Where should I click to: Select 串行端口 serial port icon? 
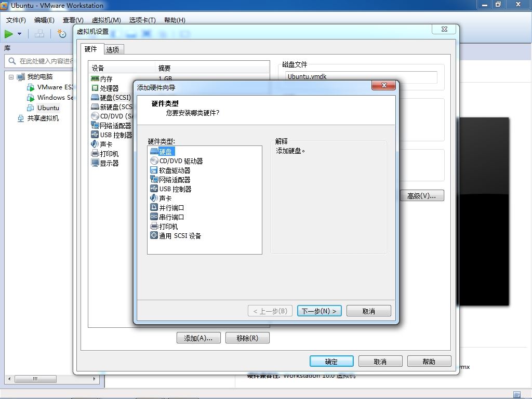(x=154, y=217)
